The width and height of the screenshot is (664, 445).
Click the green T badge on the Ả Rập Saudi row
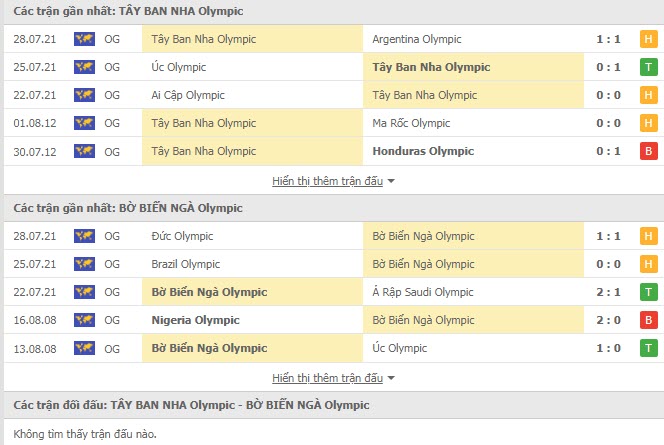click(648, 292)
